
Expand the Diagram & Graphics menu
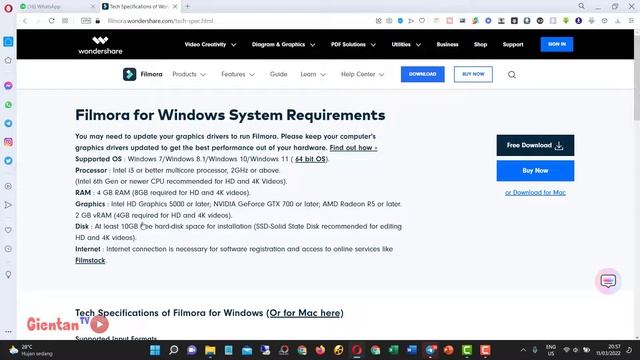[x=283, y=44]
